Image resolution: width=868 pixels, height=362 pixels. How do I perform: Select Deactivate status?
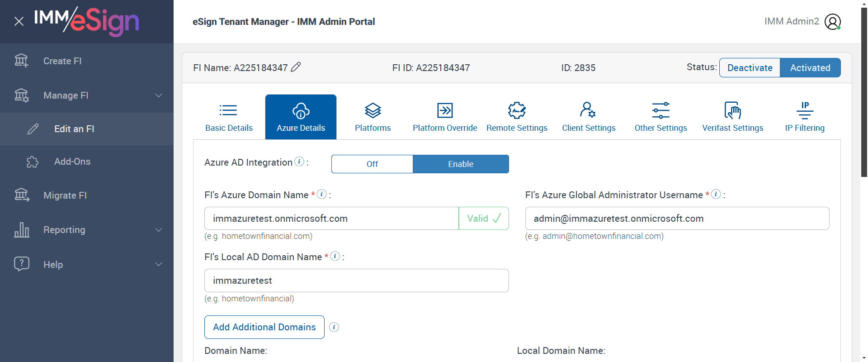(750, 67)
